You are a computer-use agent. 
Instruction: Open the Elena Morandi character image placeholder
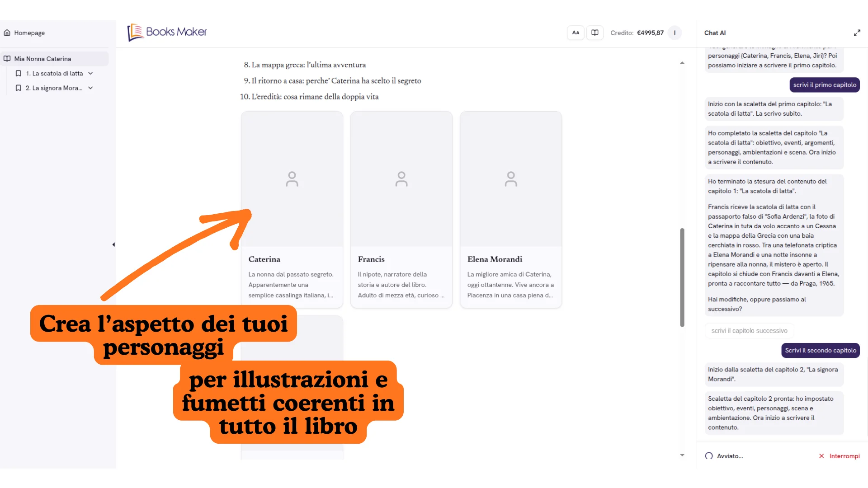tap(511, 179)
